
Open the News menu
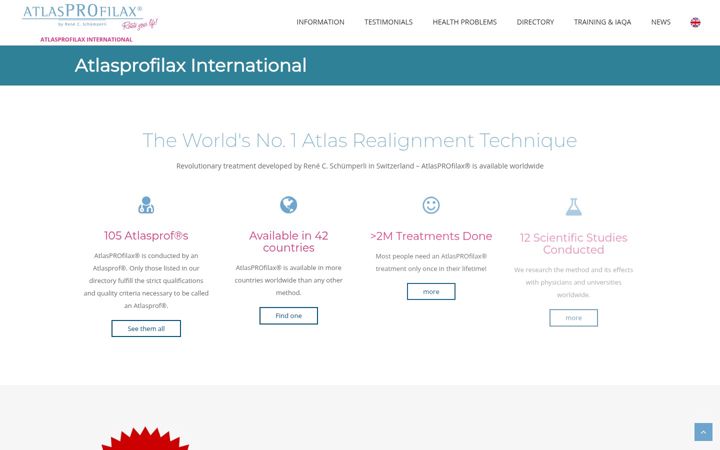[660, 22]
